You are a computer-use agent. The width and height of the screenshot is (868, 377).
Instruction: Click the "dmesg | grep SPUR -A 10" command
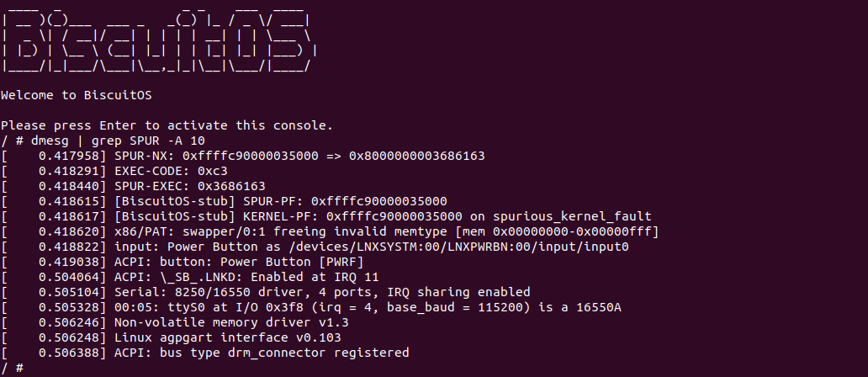point(117,141)
